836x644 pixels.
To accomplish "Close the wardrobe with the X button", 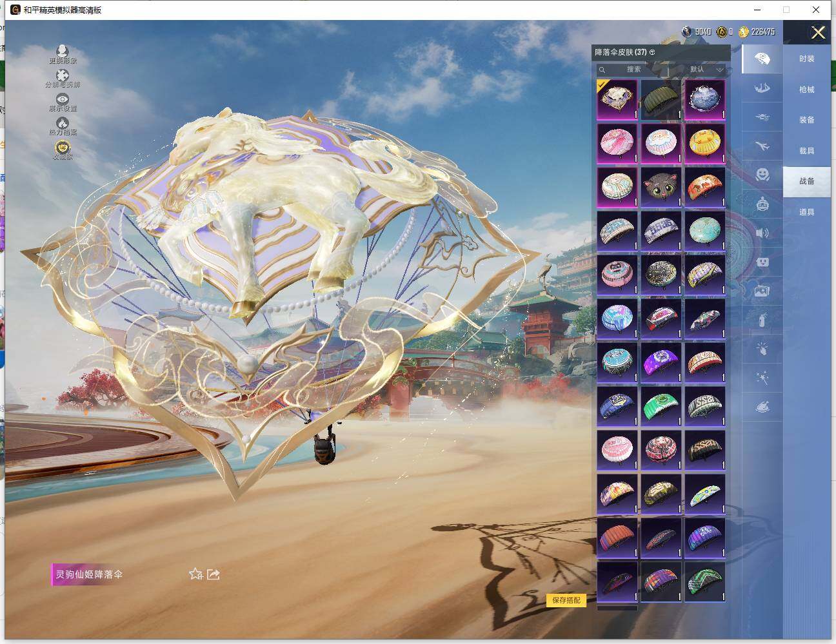I will coord(819,33).
